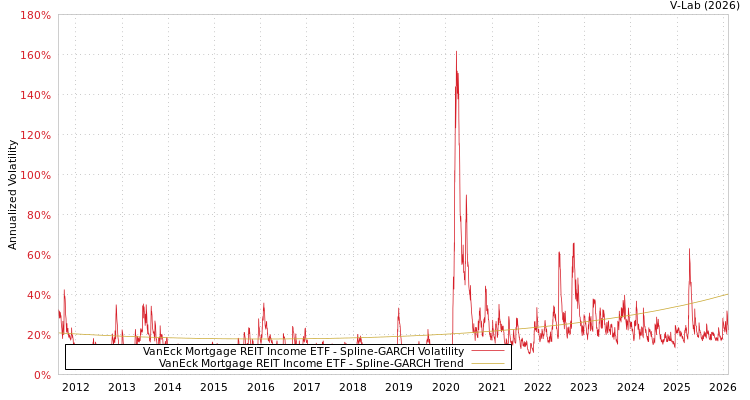The width and height of the screenshot is (750, 400).
Task: Click the 2019 x-axis year label
Action: [399, 387]
